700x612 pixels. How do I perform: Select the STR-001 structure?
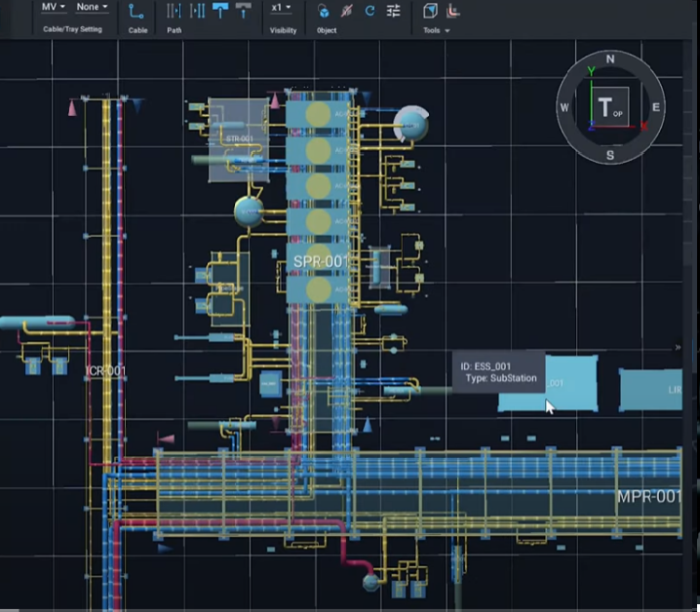tap(239, 139)
